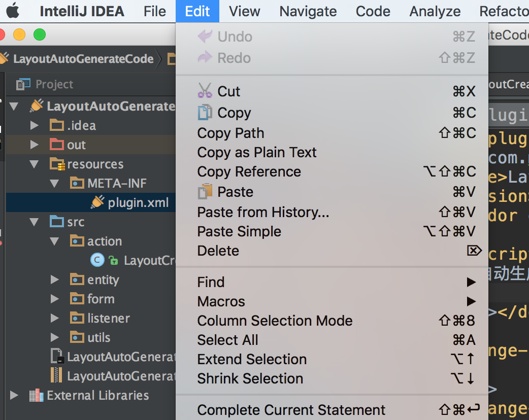This screenshot has width=529, height=420.
Task: Click the LayoutCreate class icon
Action: click(96, 261)
